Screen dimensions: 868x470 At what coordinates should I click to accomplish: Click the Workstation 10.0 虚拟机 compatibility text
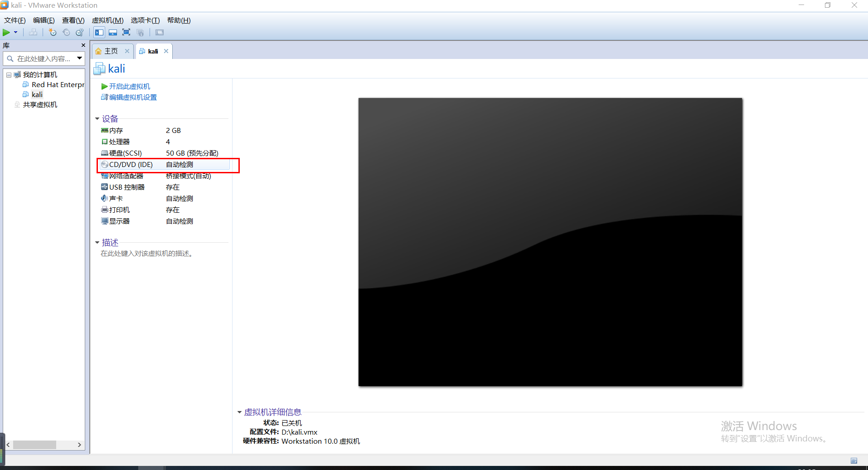(320, 441)
